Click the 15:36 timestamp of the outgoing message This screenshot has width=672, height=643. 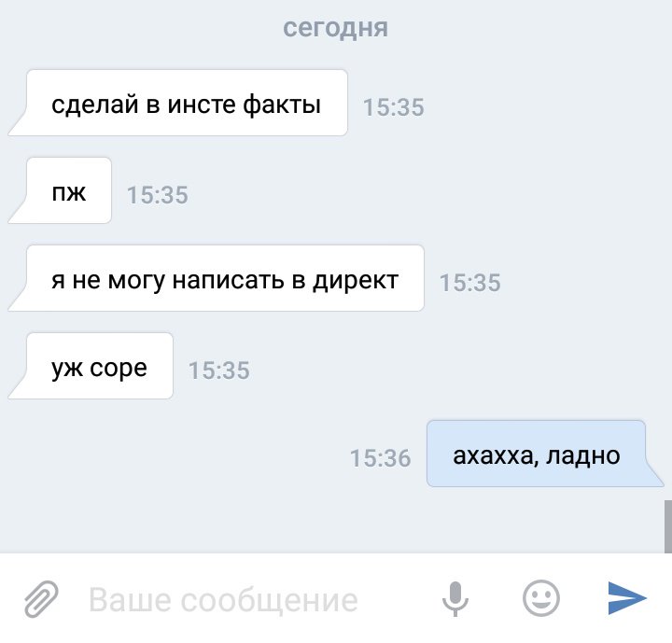(x=381, y=458)
